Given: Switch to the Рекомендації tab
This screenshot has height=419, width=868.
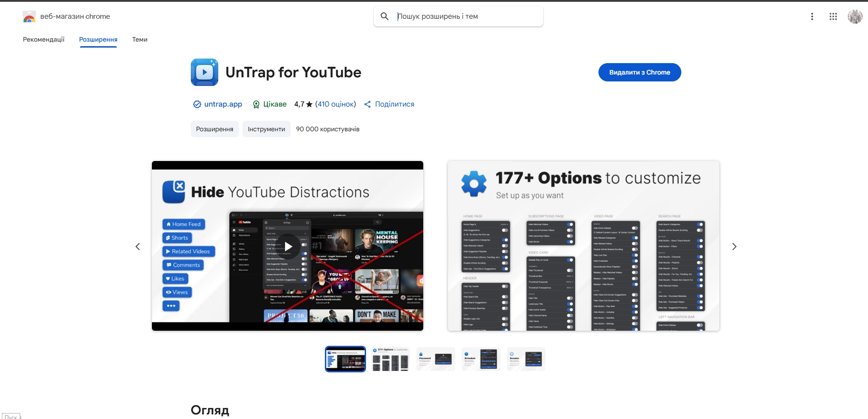Looking at the screenshot, I should coord(43,39).
